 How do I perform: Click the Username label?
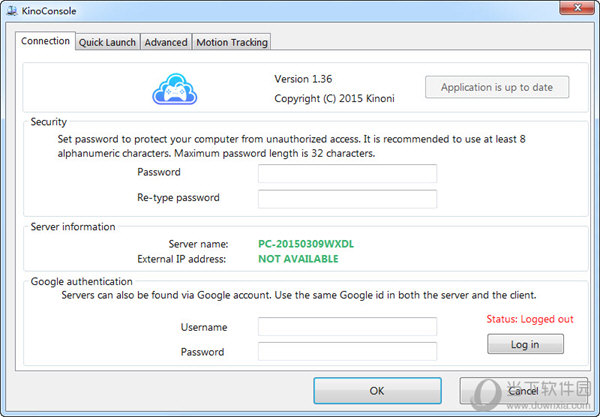click(x=204, y=327)
